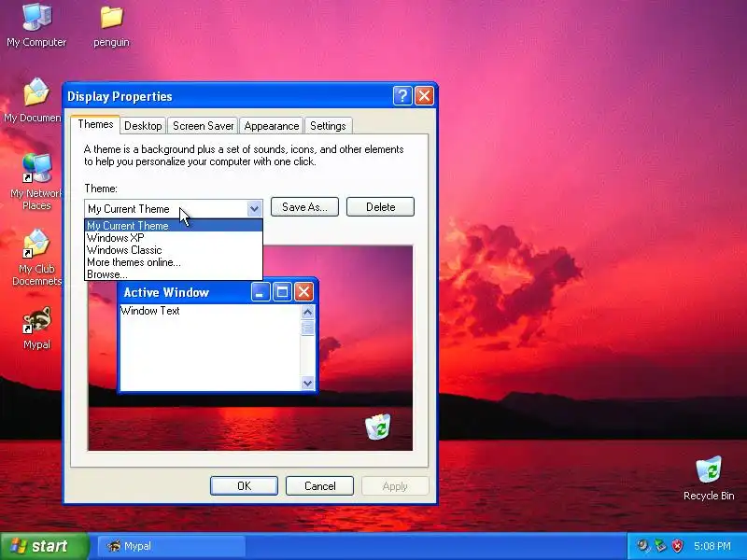Click the preview scrollbar thumb
This screenshot has width=747, height=560.
(x=308, y=329)
